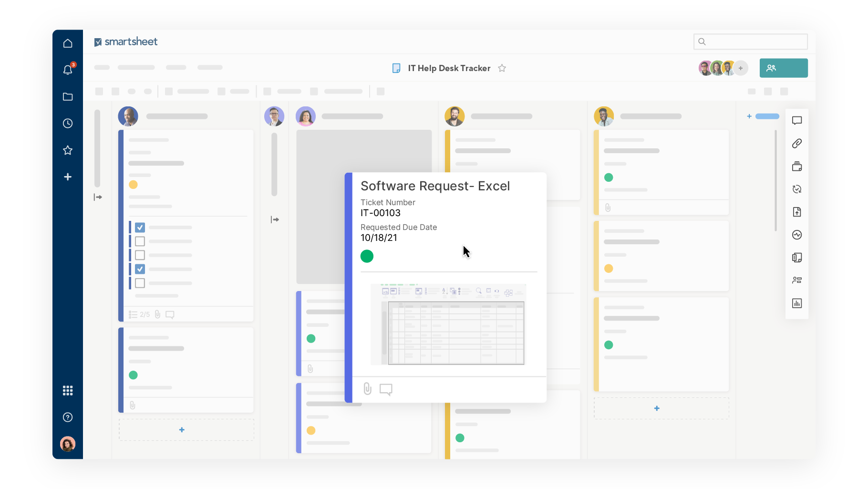Click the glasses man avatar on collapsed lane
Image resolution: width=868 pixels, height=489 pixels.
pos(274,116)
